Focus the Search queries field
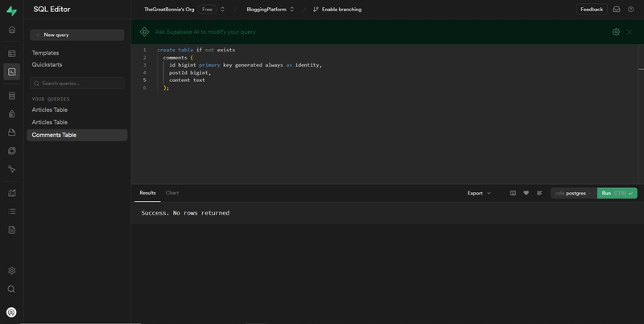The image size is (644, 324). [x=76, y=84]
